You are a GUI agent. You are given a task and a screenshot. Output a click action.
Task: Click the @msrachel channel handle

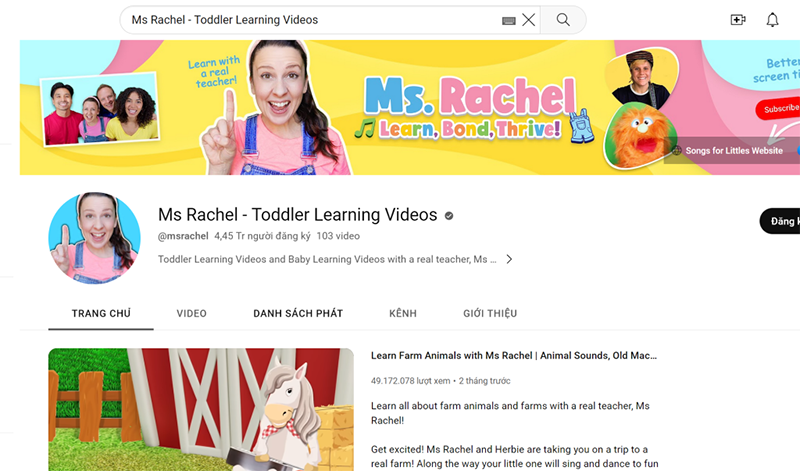[x=183, y=236]
